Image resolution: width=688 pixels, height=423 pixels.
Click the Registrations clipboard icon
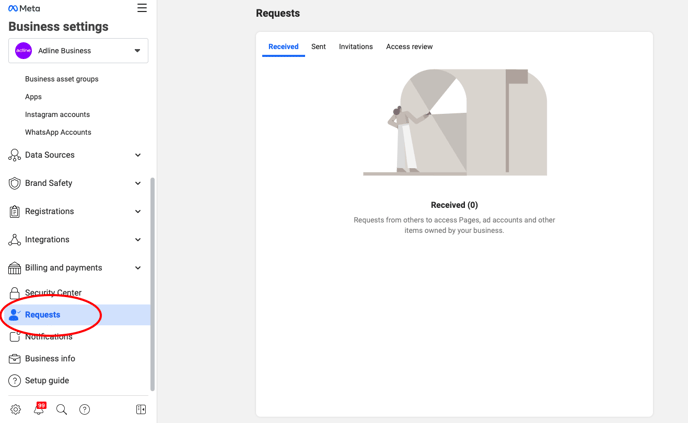tap(14, 212)
